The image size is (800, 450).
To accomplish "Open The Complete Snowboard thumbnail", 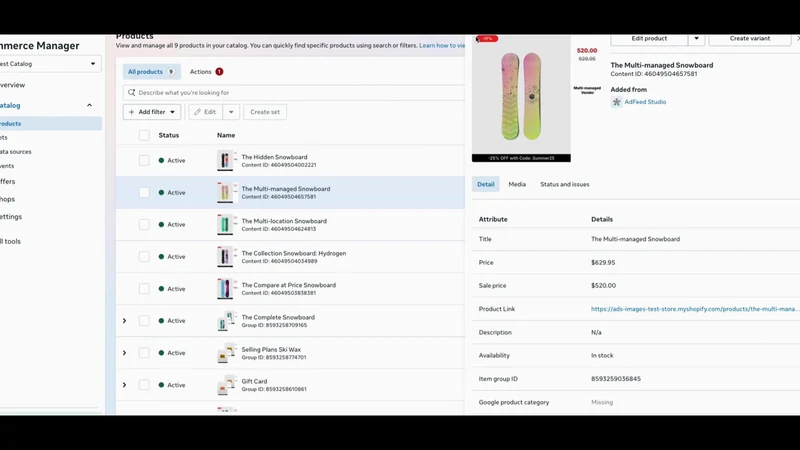I will point(226,321).
